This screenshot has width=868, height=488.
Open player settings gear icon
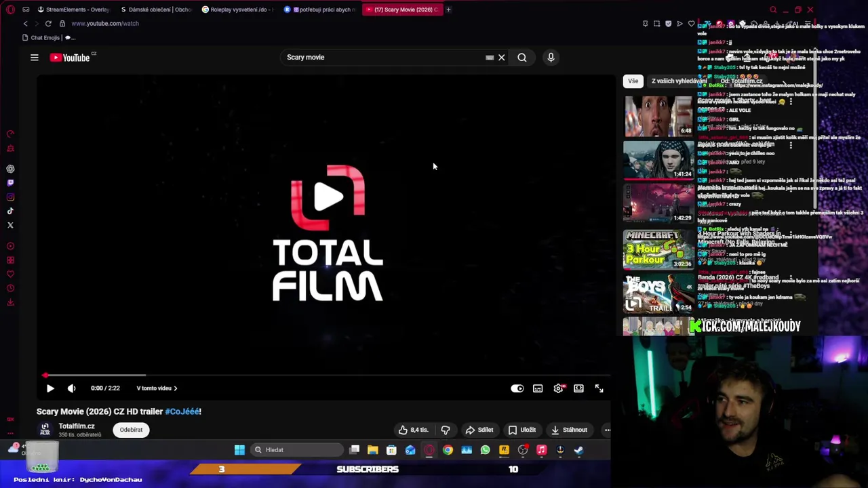tap(559, 388)
